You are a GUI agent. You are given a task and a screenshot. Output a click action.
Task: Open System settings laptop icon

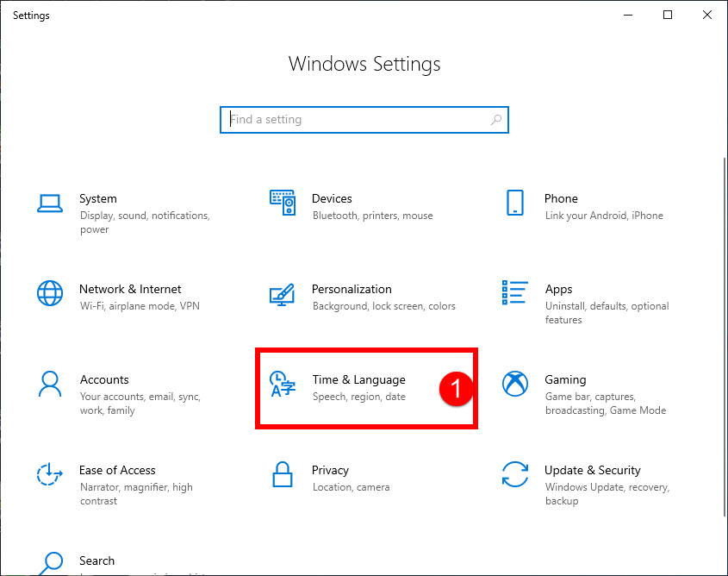point(50,203)
